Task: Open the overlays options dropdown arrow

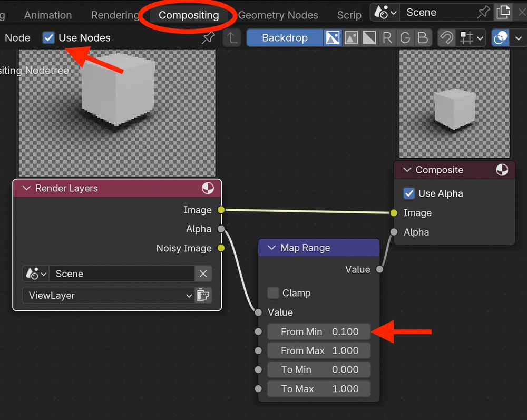Action: (x=518, y=37)
